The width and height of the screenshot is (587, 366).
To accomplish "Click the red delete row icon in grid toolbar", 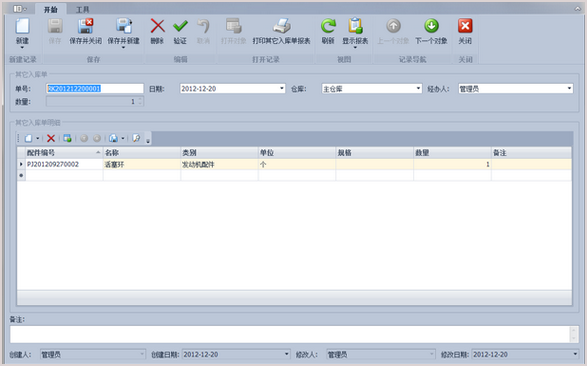I will pos(51,138).
